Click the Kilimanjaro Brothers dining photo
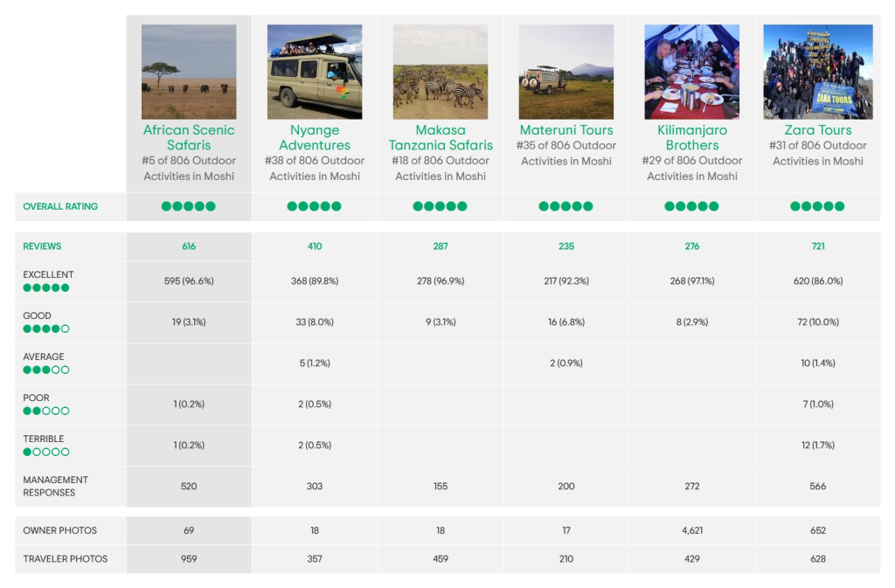The image size is (895, 588). tap(692, 72)
